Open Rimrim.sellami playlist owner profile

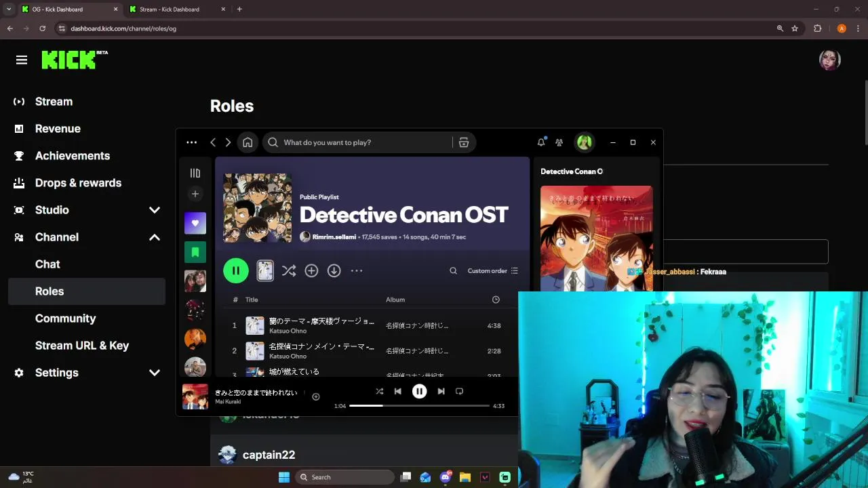click(x=334, y=237)
